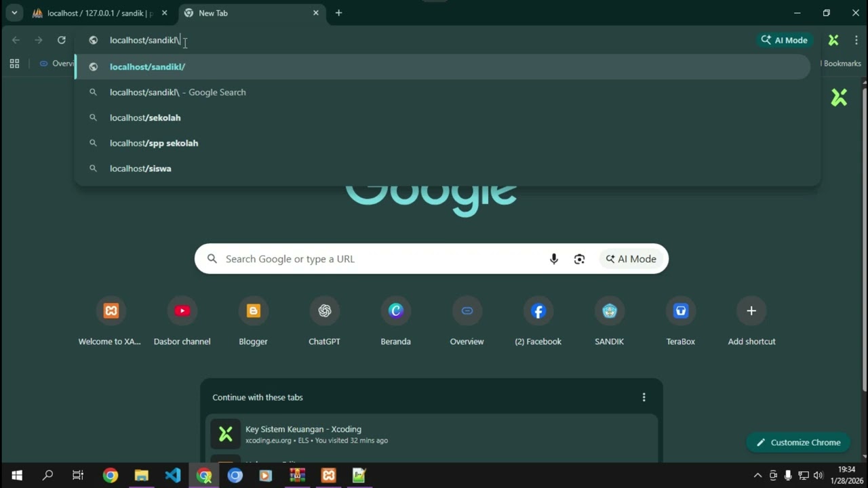The image size is (868, 488).
Task: Open the volume control in system tray
Action: coord(818,475)
